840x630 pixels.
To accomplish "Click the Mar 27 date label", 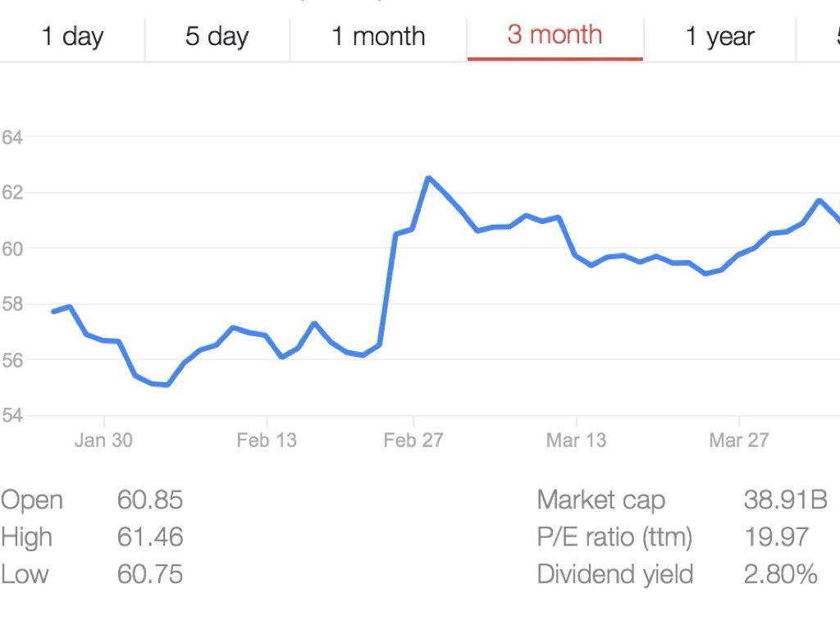I will pyautogui.click(x=738, y=441).
